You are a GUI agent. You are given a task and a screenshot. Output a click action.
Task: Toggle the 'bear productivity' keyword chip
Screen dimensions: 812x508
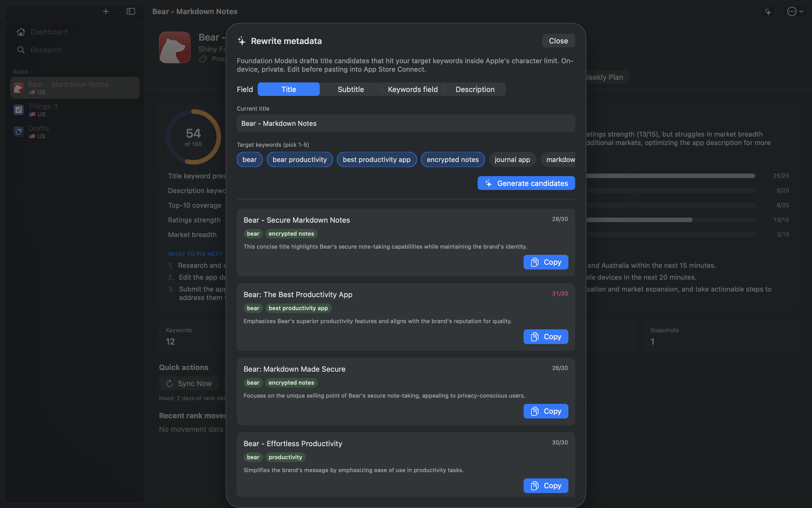click(x=300, y=159)
